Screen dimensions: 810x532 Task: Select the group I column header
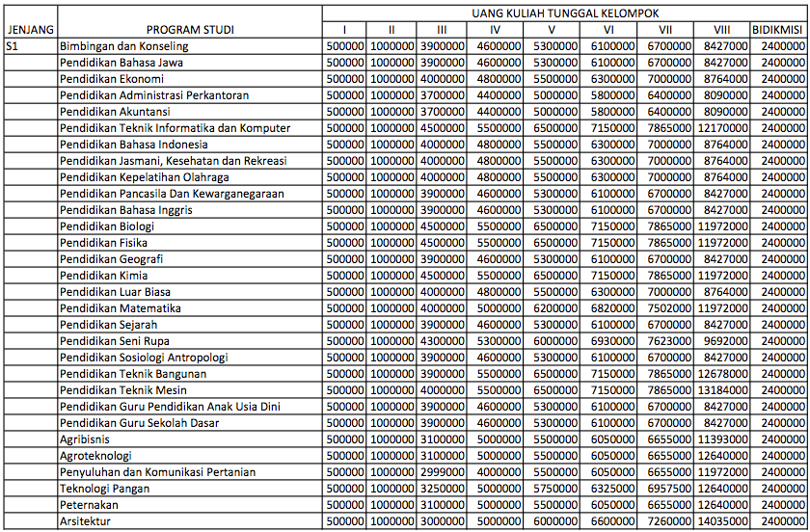[344, 30]
